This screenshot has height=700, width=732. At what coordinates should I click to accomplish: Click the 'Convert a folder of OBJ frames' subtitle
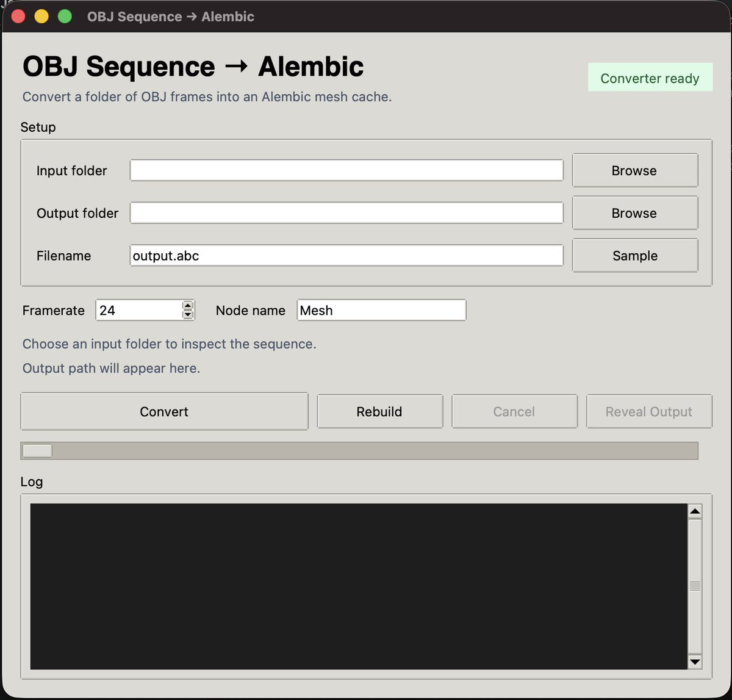point(207,96)
